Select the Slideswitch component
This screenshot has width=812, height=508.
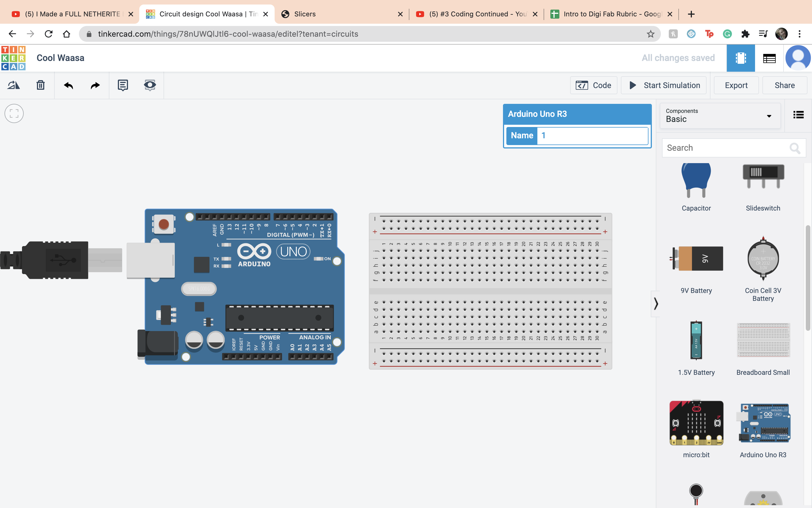763,187
